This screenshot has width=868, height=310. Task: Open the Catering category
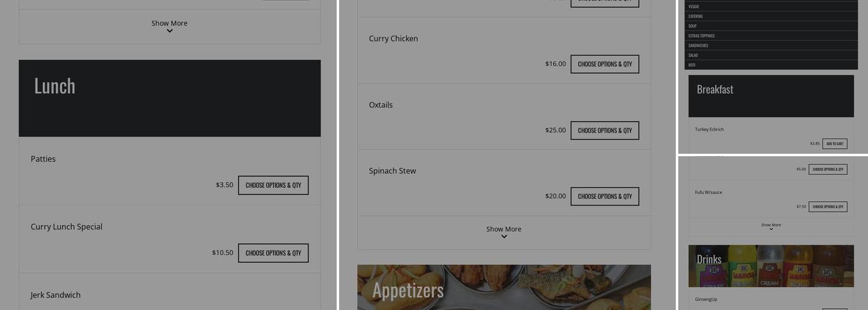(771, 16)
